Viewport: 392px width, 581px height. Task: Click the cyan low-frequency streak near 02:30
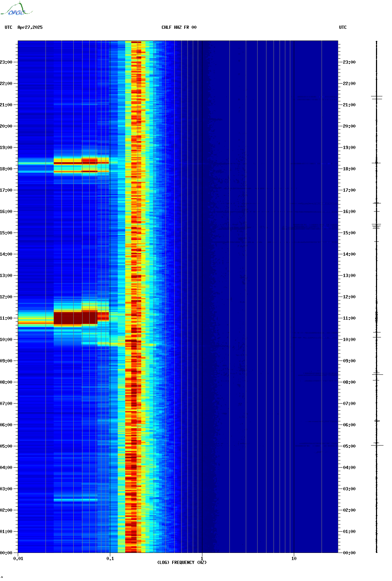75,500
